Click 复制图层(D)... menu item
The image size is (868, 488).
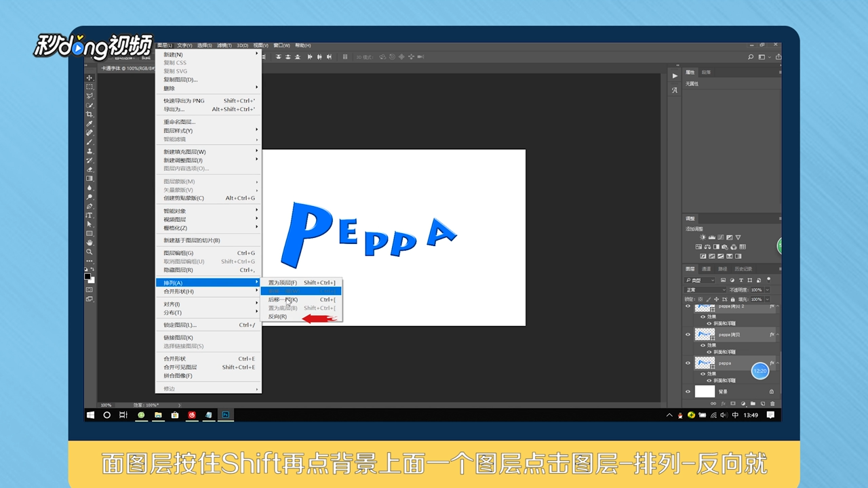(x=208, y=79)
